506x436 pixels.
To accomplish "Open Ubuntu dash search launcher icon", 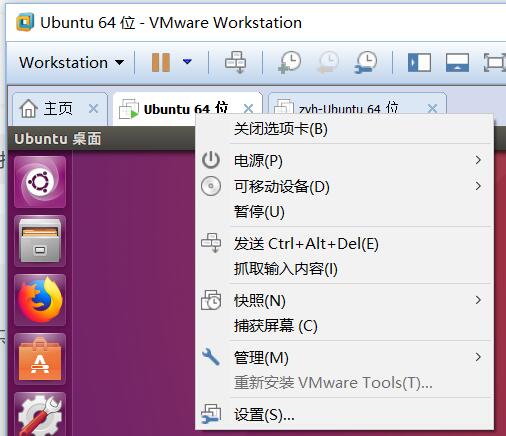I will (40, 182).
